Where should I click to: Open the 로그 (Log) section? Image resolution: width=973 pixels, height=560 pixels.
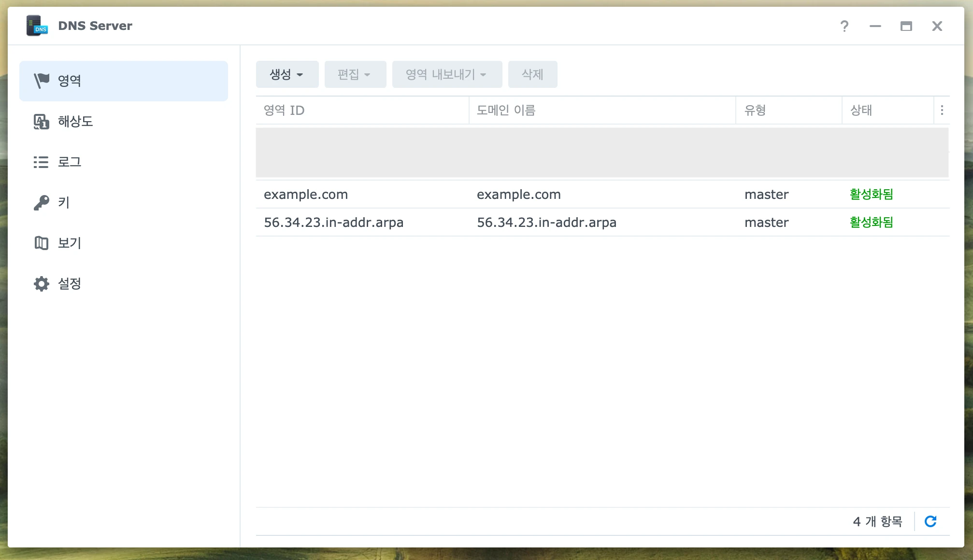tap(124, 162)
